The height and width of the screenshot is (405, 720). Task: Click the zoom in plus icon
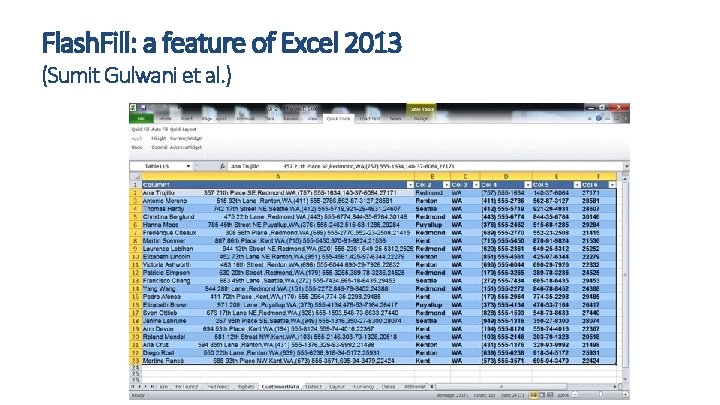tap(625, 395)
